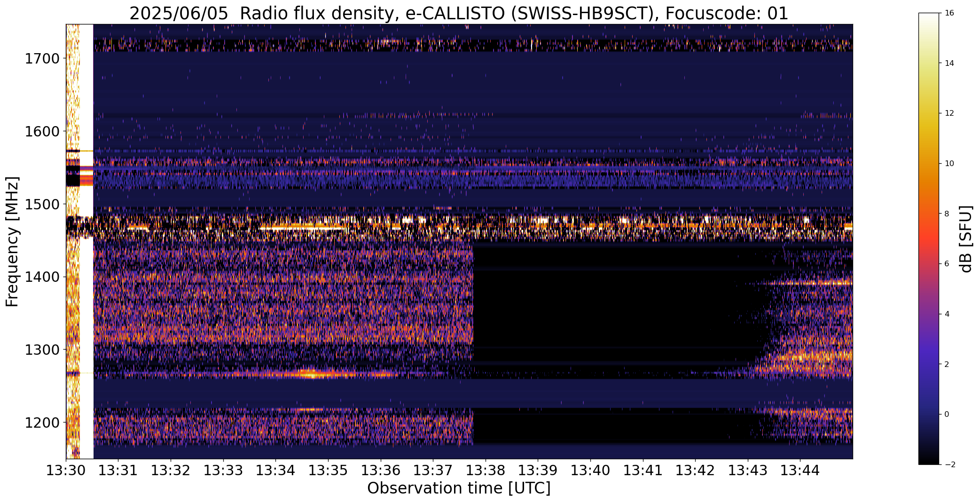Click the 13:44 time tick label
The height and width of the screenshot is (502, 980).
(800, 470)
